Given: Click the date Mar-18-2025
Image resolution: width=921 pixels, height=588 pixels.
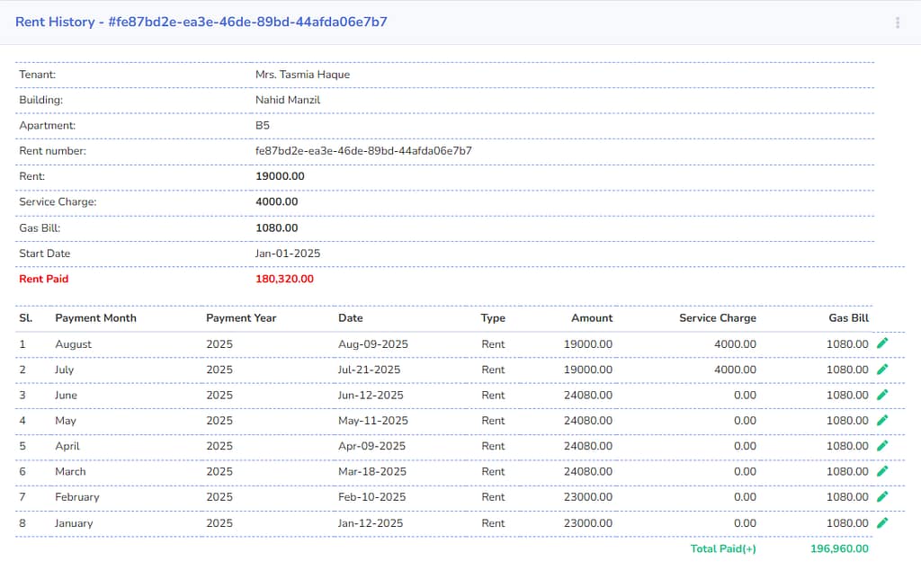Looking at the screenshot, I should [371, 472].
